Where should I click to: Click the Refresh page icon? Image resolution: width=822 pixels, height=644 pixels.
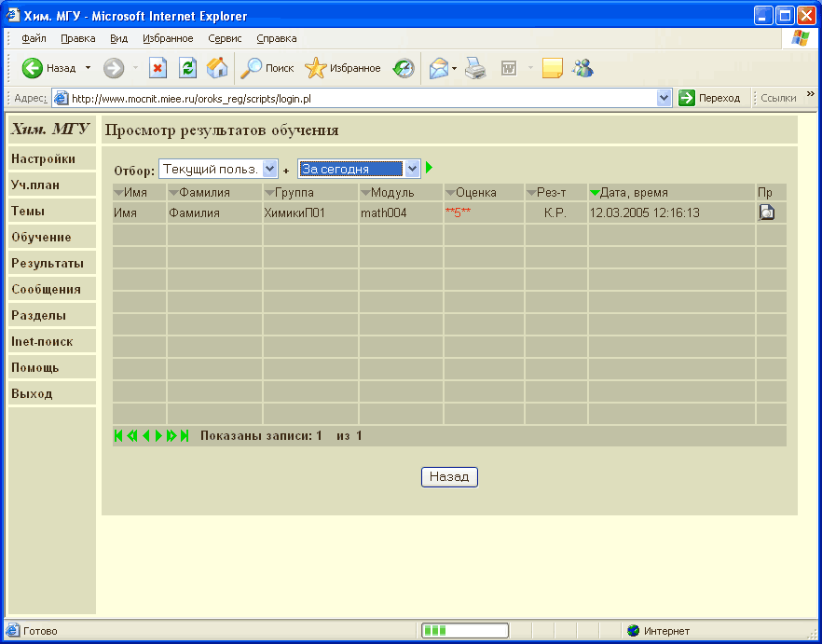(x=187, y=68)
